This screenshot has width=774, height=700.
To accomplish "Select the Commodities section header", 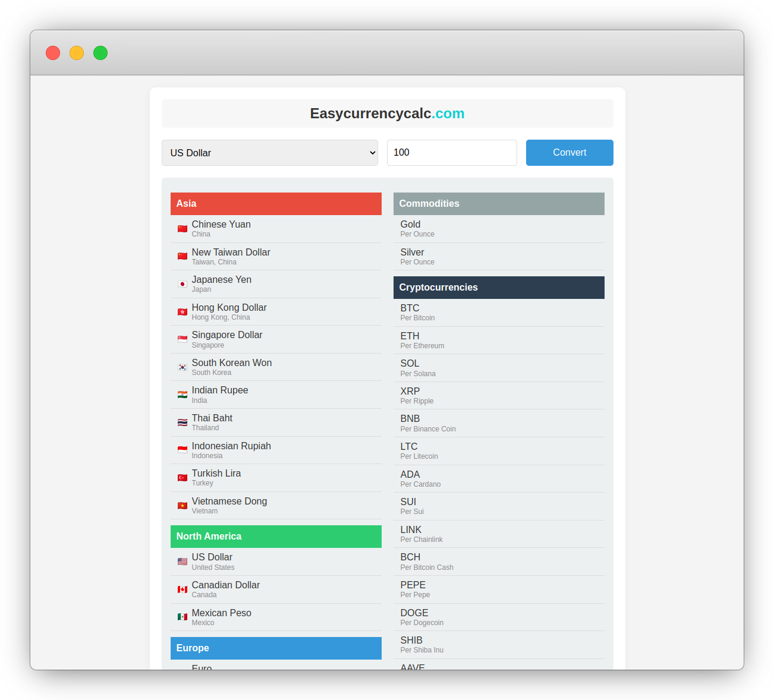I will (499, 204).
